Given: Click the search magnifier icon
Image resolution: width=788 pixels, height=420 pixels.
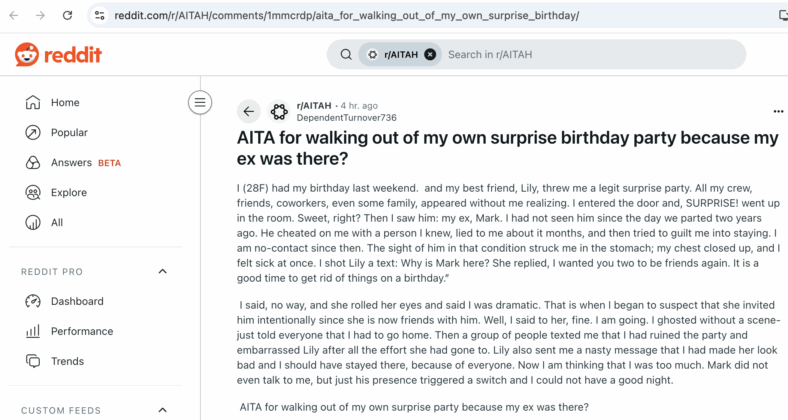Looking at the screenshot, I should coord(346,54).
